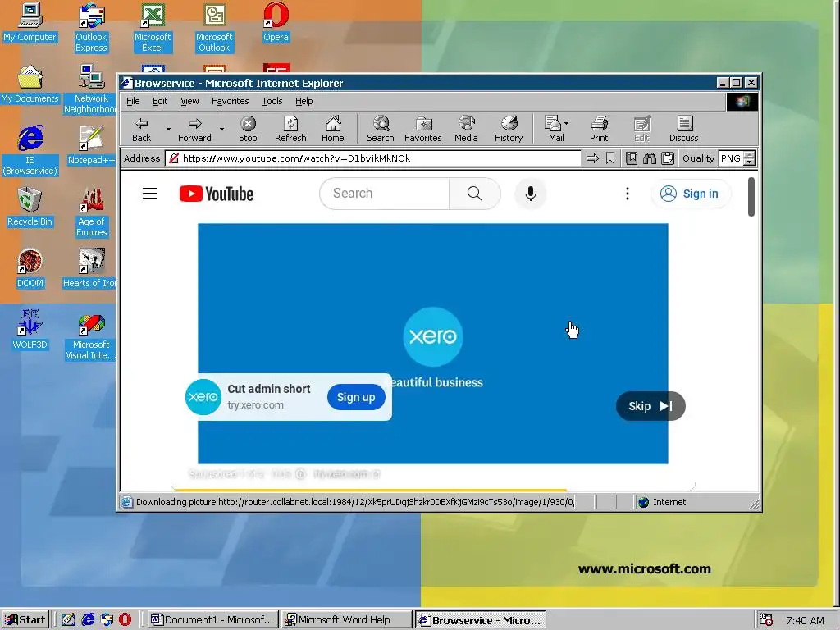This screenshot has height=630, width=840.
Task: Stop the page from loading
Action: coord(248,129)
